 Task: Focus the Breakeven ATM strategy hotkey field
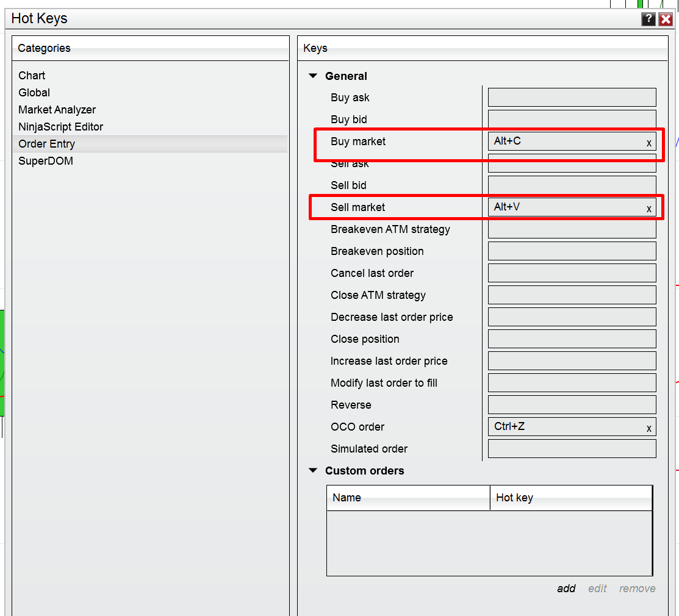click(x=572, y=229)
